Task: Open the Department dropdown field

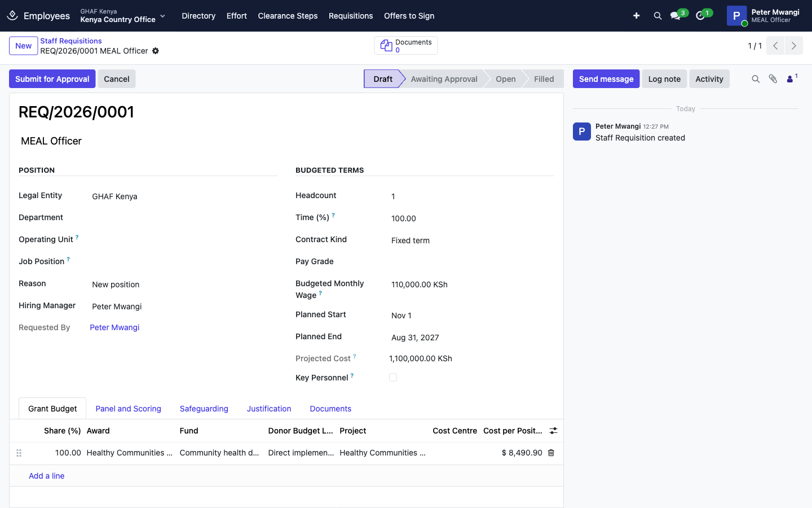Action: [184, 218]
